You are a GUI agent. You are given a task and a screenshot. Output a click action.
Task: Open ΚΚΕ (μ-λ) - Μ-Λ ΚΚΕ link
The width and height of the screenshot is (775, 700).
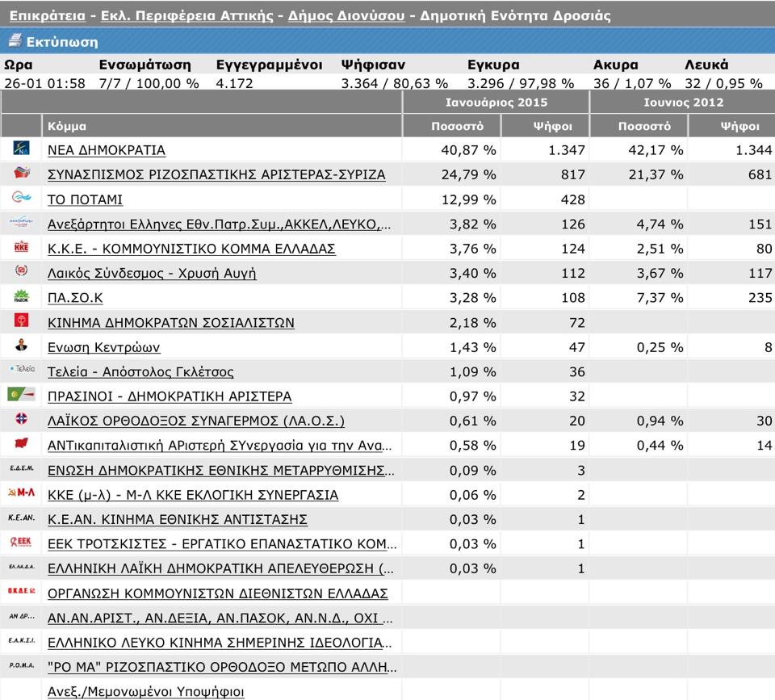pos(193,495)
